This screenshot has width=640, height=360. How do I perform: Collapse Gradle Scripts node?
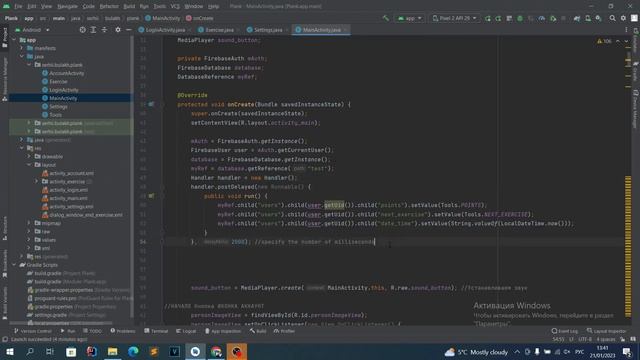coord(14,265)
